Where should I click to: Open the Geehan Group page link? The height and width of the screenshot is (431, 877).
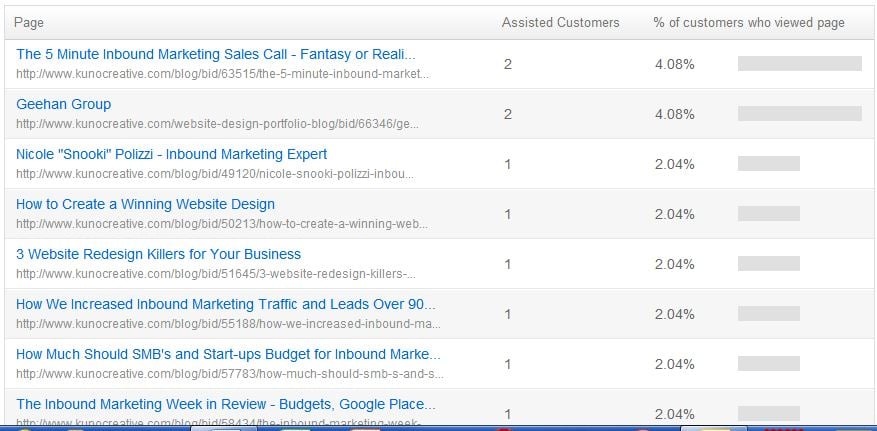click(x=63, y=104)
